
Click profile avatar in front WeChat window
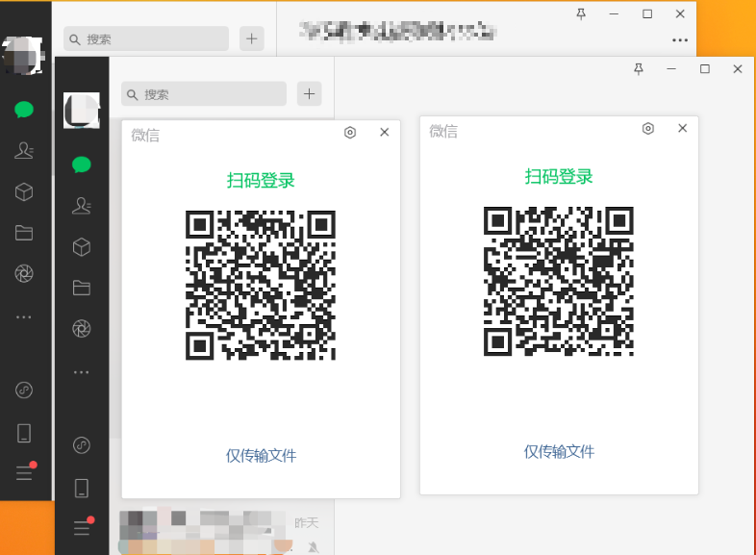coord(82,111)
